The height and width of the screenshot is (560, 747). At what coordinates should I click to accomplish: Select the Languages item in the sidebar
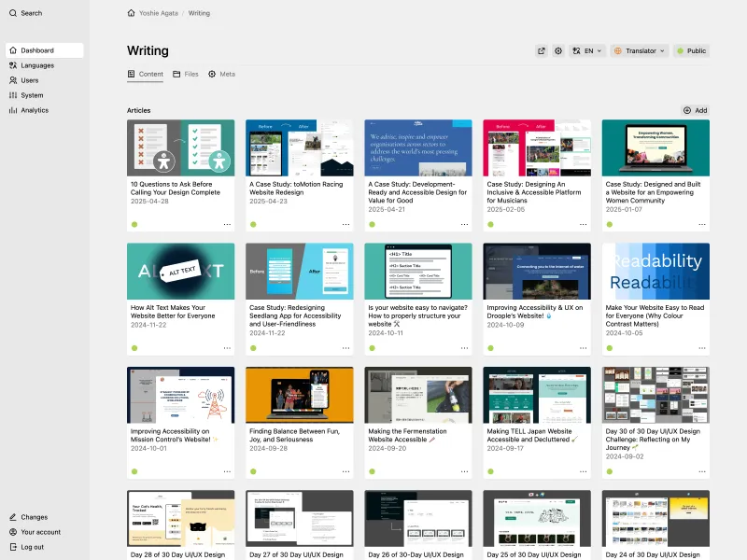[x=39, y=65]
